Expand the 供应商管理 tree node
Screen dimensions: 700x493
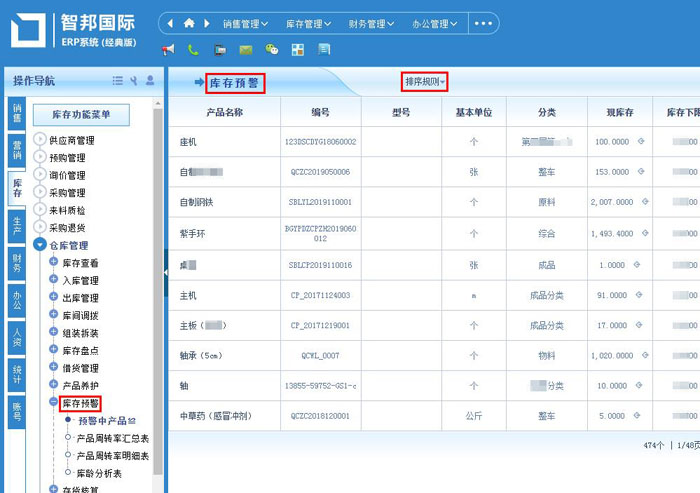(x=40, y=140)
